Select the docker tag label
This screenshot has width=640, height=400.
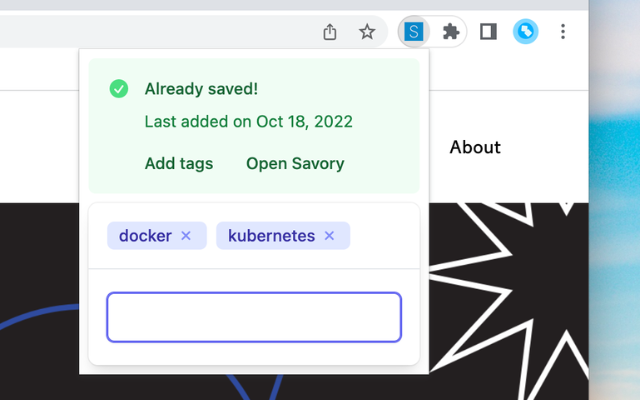pyautogui.click(x=145, y=236)
